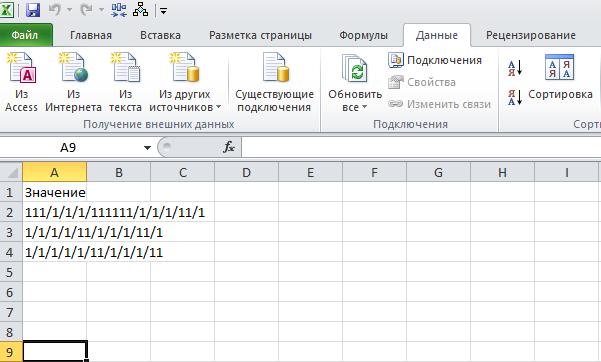Open the Рецензирование tab

click(531, 35)
